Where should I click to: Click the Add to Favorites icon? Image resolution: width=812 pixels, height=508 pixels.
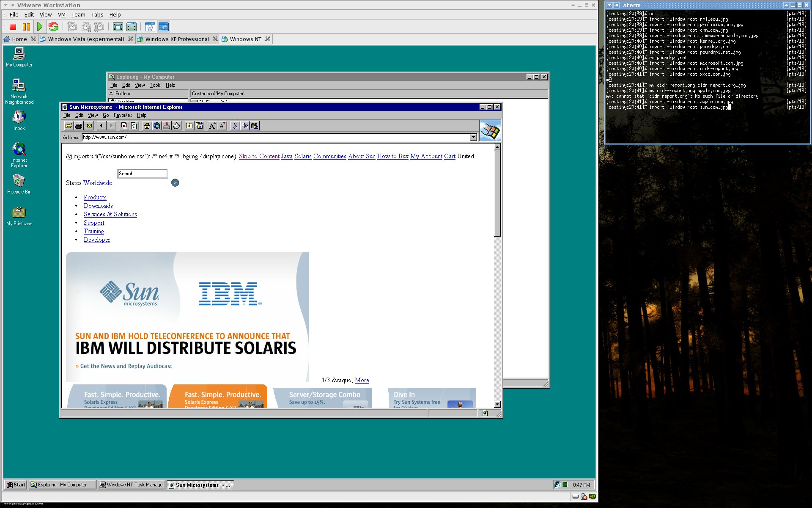pyautogui.click(x=199, y=126)
